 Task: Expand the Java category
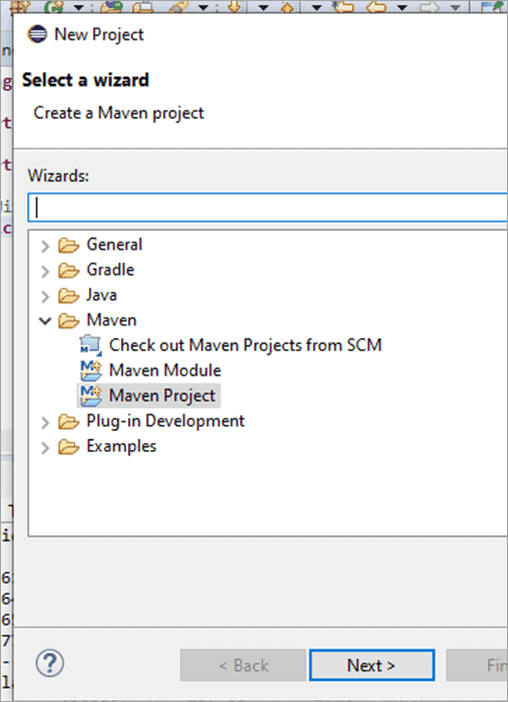click(x=45, y=296)
